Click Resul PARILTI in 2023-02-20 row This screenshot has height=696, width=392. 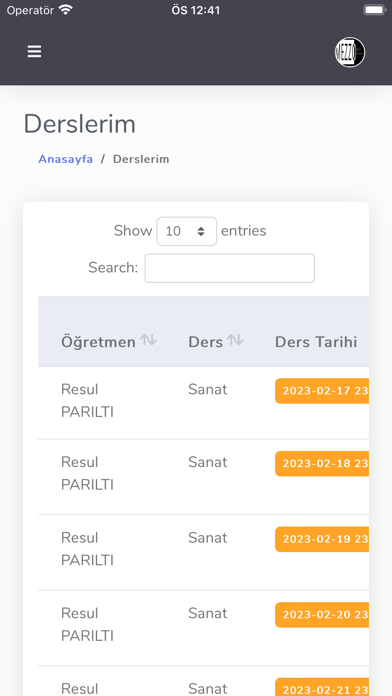87,624
